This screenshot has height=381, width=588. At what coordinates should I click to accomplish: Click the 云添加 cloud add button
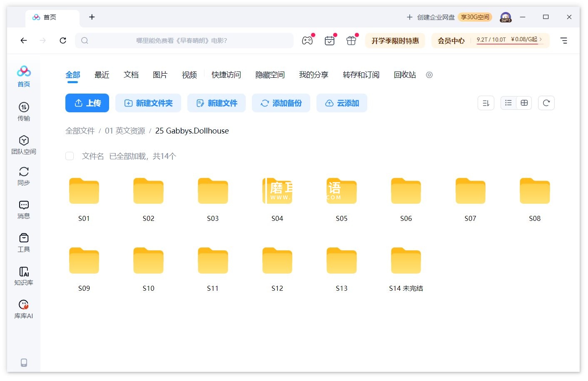coord(342,103)
